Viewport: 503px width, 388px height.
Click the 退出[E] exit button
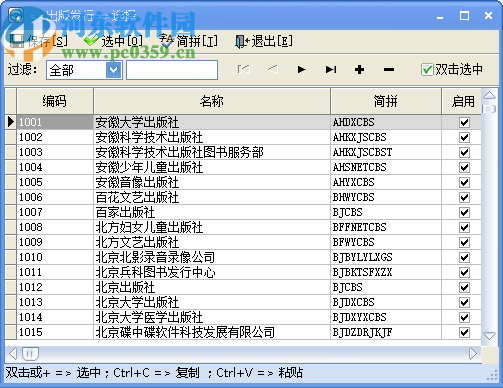tap(264, 41)
